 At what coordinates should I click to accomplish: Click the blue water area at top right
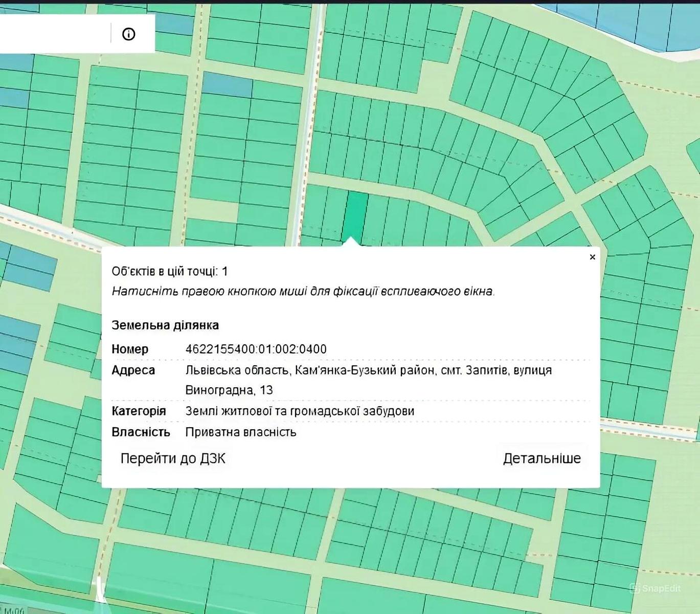[x=639, y=23]
